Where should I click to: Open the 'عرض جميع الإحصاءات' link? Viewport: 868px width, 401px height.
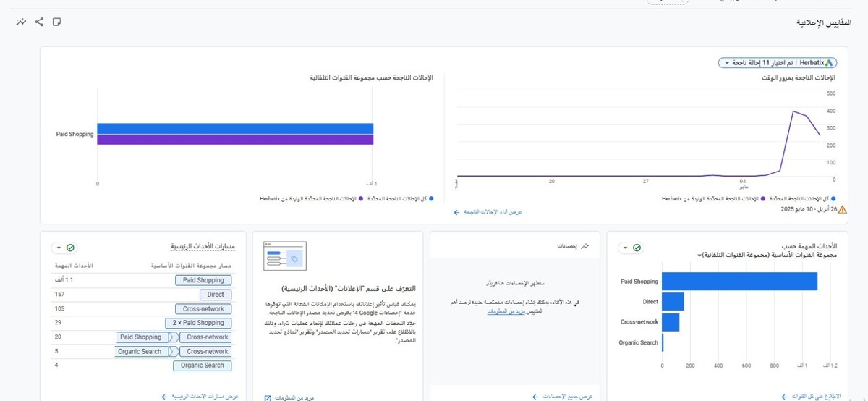pos(563,397)
